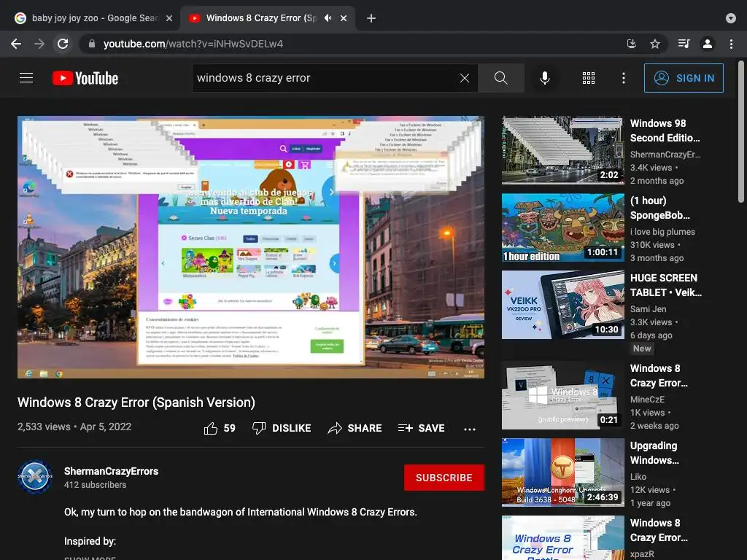Open ShermanCrazyErrors channel avatar
The image size is (747, 560).
(x=35, y=476)
